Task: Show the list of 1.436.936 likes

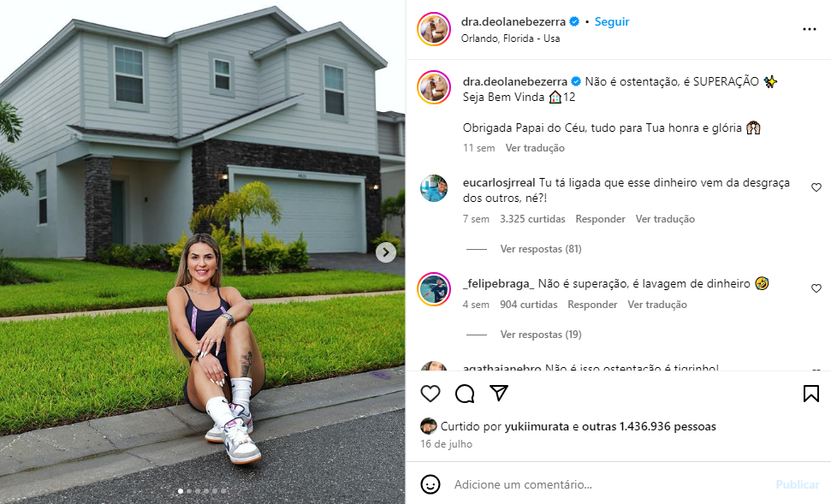Action: (x=649, y=426)
